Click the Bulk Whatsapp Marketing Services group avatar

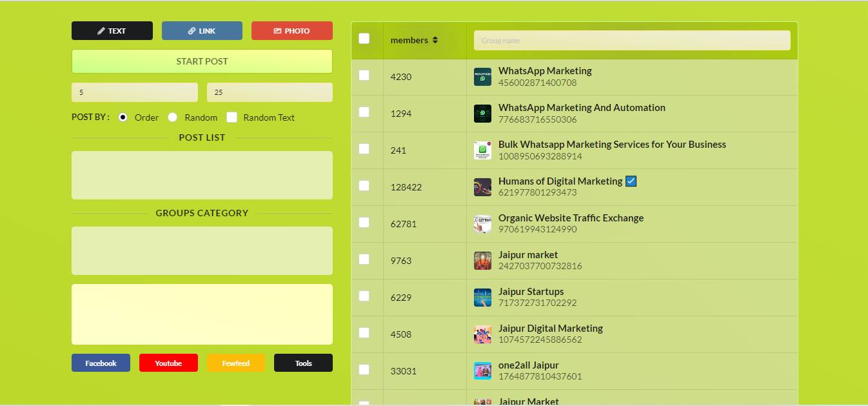[x=482, y=150]
